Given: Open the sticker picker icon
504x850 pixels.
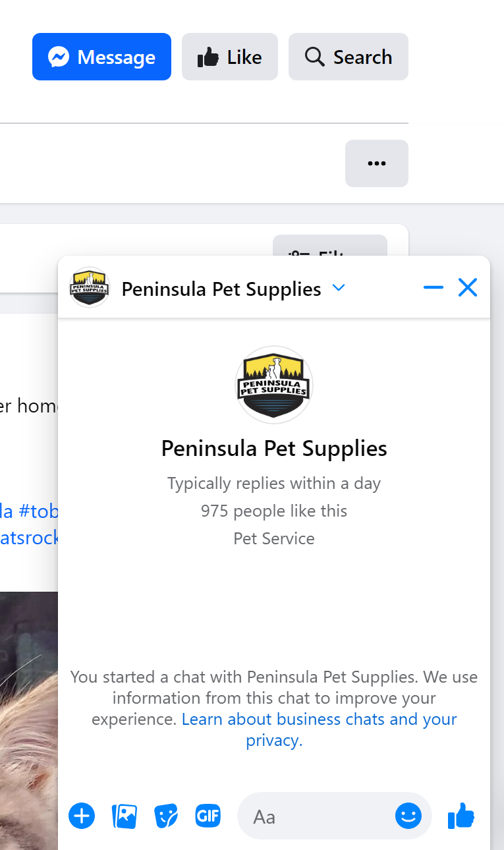Looking at the screenshot, I should coord(166,816).
